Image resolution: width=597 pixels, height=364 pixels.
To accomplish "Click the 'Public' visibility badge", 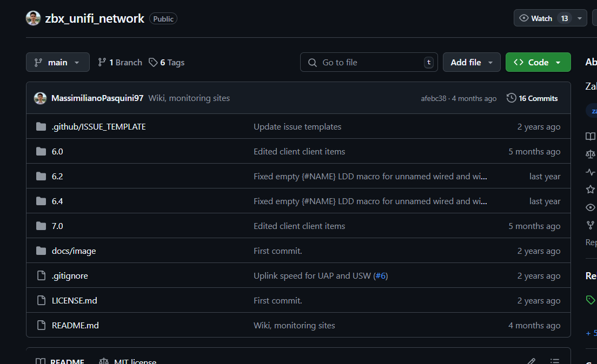I will (163, 19).
